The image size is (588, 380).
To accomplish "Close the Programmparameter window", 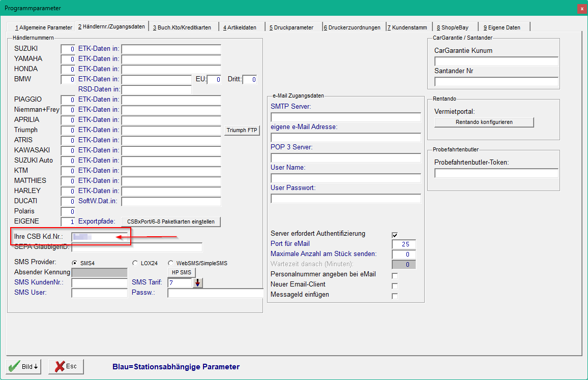I will click(x=582, y=9).
